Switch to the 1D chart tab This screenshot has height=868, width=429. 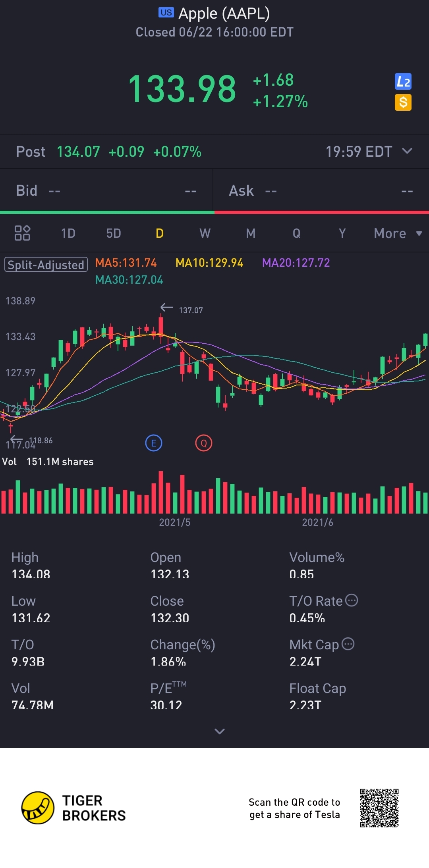click(x=68, y=233)
